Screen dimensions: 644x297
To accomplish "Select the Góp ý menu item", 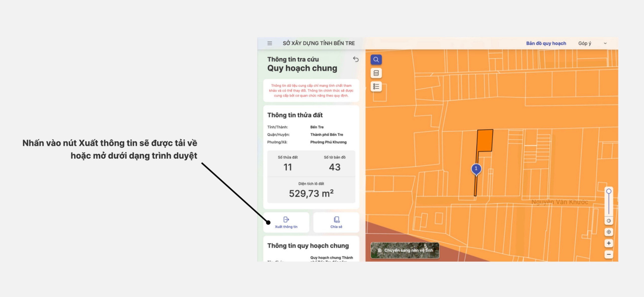I will point(585,43).
